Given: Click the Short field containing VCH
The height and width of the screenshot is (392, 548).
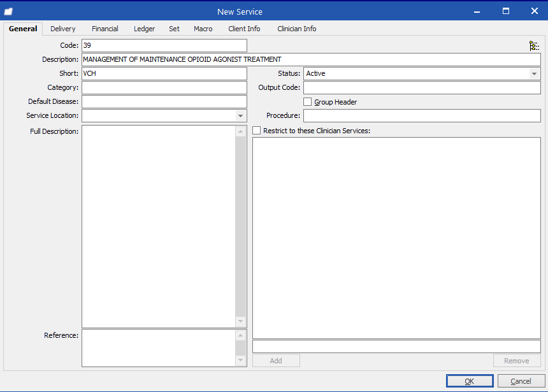Looking at the screenshot, I should coord(164,73).
